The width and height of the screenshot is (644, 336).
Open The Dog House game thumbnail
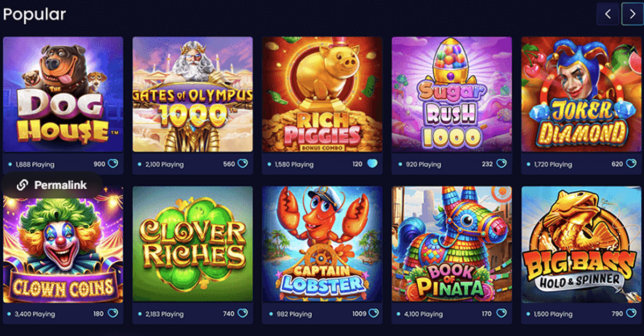63,95
